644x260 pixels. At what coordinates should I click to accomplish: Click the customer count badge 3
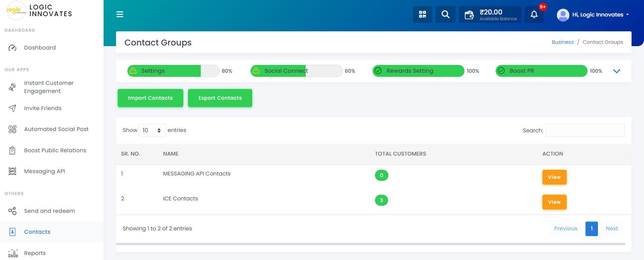click(x=381, y=200)
